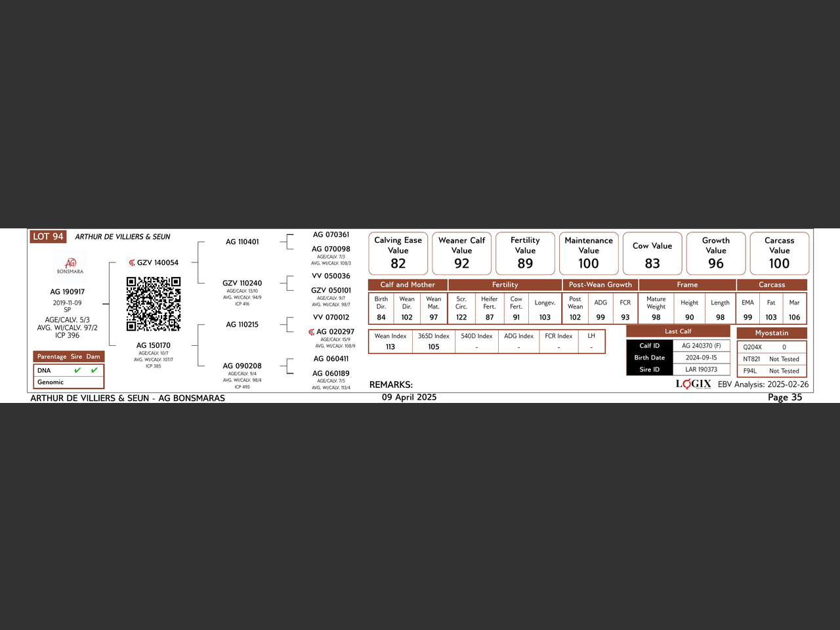Select the Birth Dir. value 84
The width and height of the screenshot is (840, 630).
(381, 317)
